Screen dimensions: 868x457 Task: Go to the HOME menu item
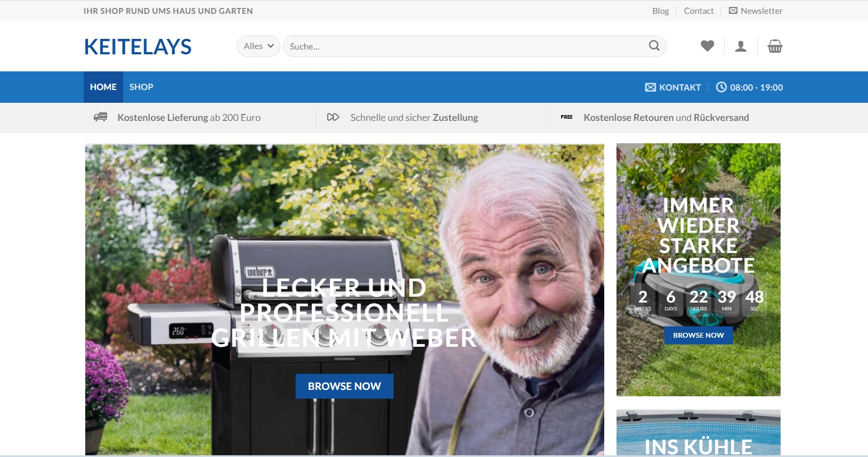click(x=103, y=87)
